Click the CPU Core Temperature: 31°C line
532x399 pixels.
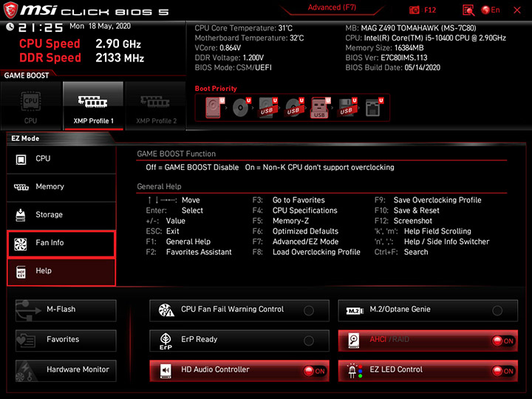[x=243, y=28]
